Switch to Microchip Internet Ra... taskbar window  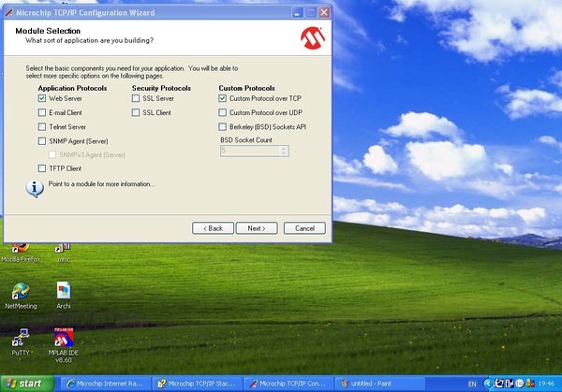[x=105, y=384]
